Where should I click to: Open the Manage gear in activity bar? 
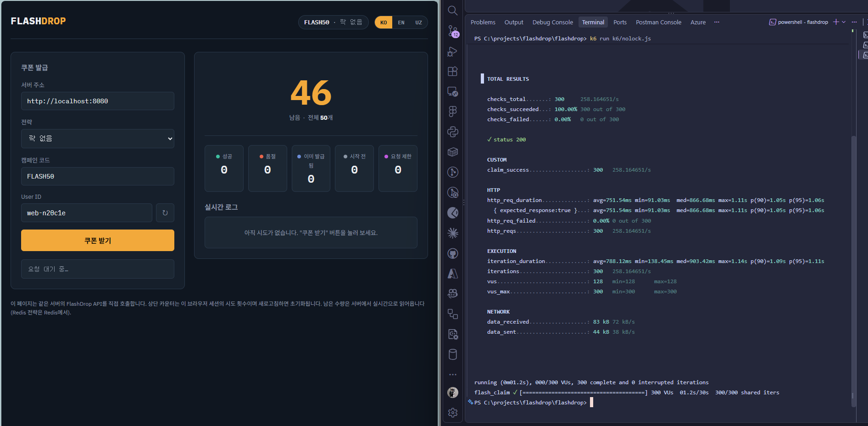[x=453, y=413]
